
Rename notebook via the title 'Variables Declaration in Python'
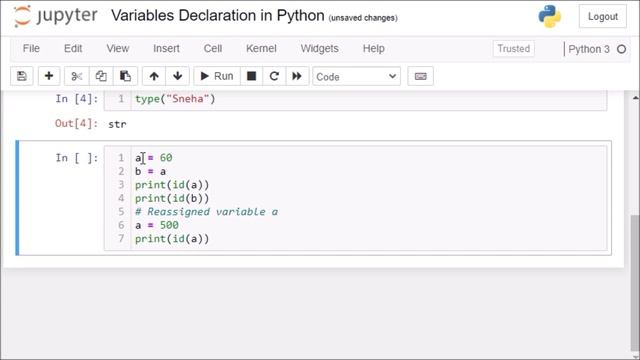(218, 16)
